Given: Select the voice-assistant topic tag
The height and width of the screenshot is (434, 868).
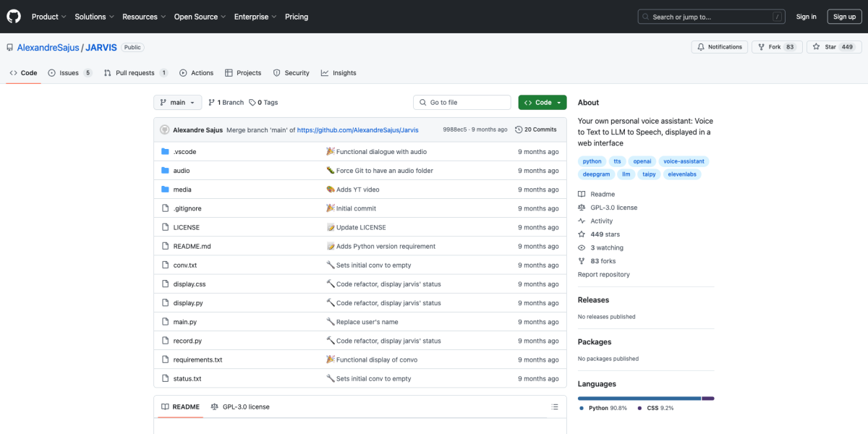Looking at the screenshot, I should pyautogui.click(x=685, y=161).
